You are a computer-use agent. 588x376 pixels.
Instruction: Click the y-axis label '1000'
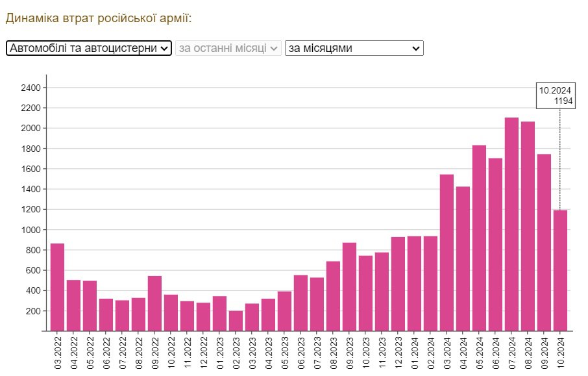pyautogui.click(x=31, y=230)
